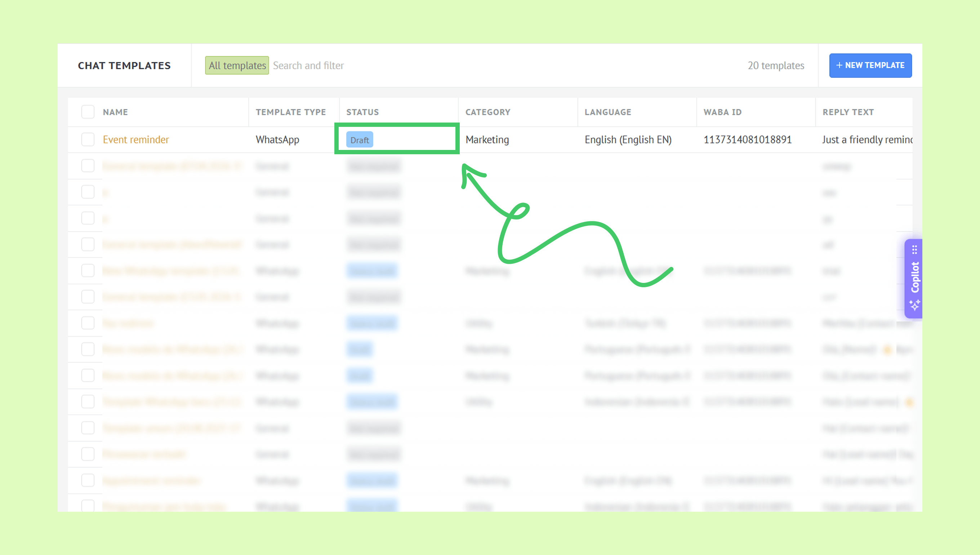Click WABA ID 113731408101889​1 cell

[x=748, y=139]
